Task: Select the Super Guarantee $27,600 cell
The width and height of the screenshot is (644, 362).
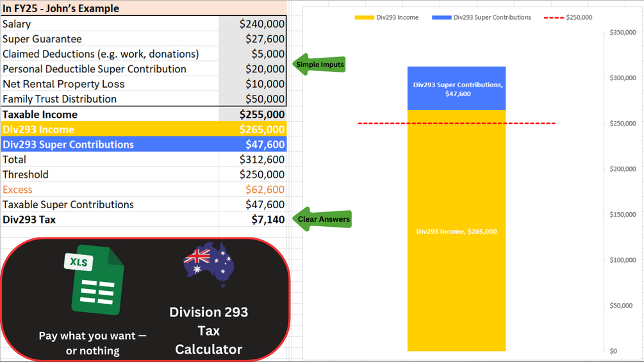Action: (252, 39)
